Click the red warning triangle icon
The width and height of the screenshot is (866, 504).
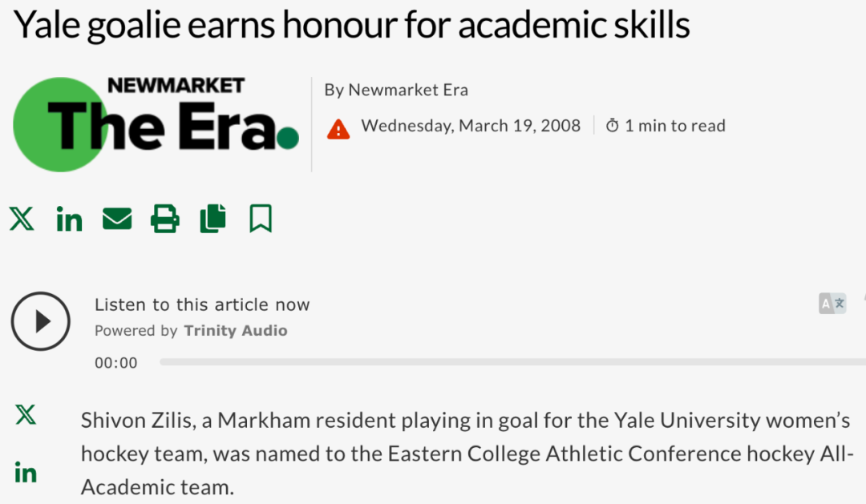click(338, 129)
